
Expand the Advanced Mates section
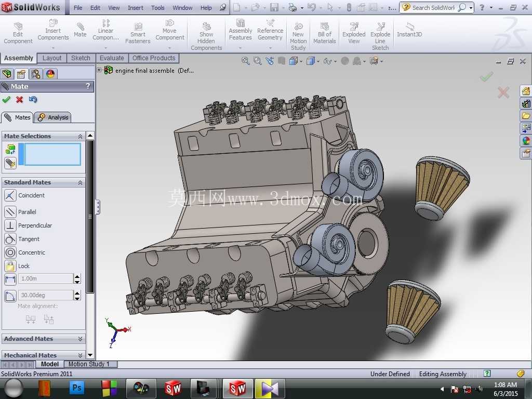pos(44,339)
